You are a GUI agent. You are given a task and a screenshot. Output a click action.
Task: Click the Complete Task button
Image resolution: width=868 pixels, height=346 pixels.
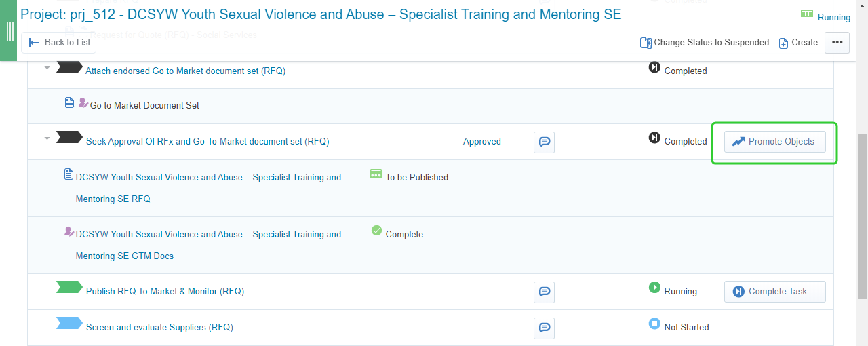(774, 292)
